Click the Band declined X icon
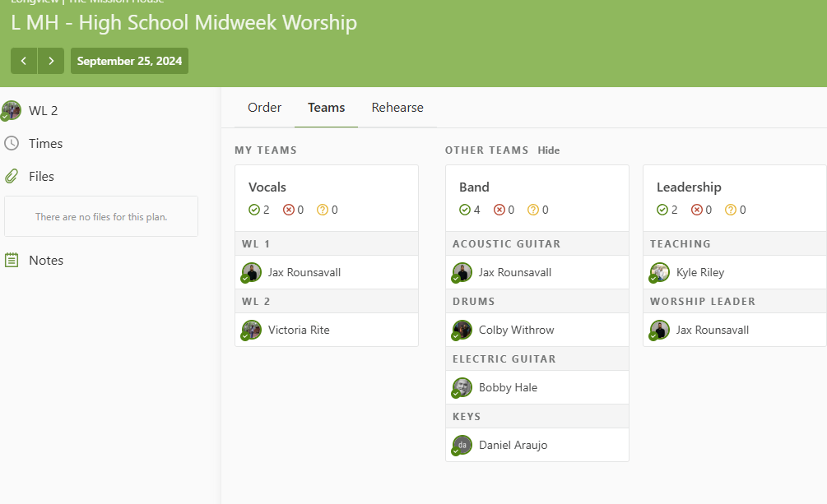 (499, 210)
